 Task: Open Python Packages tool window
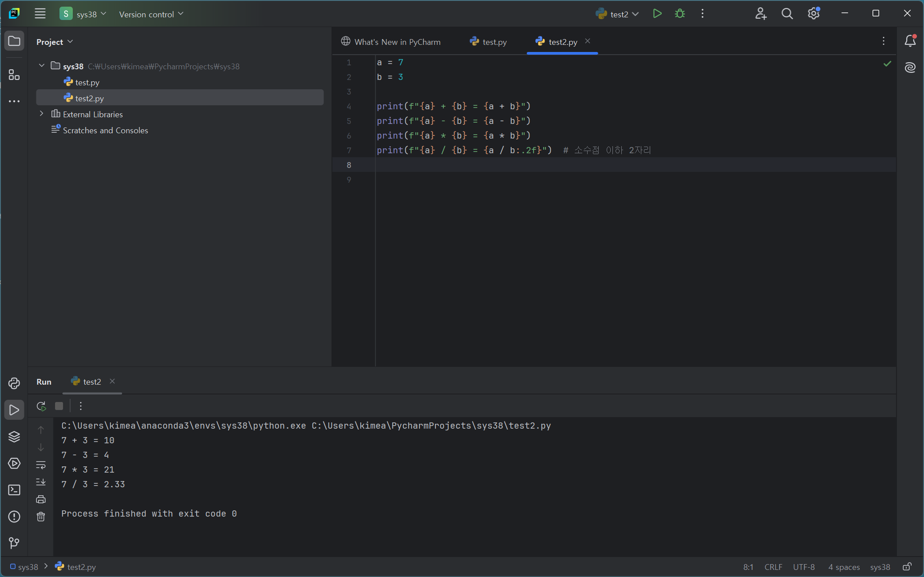pos(14,437)
